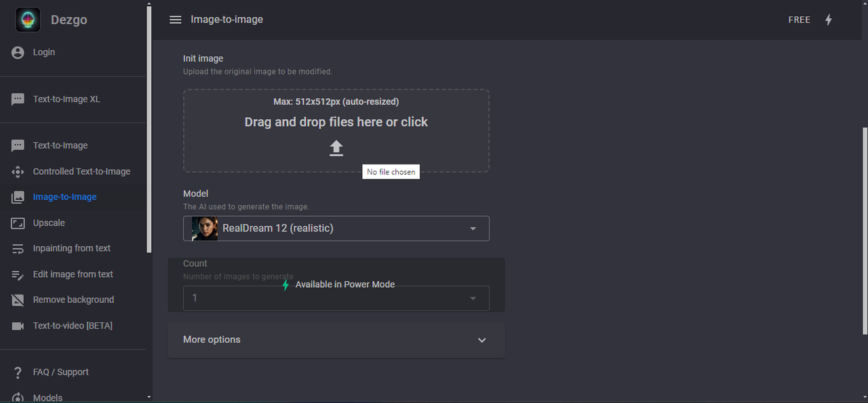Click 'The AI used to generate the image.' text
868x403 pixels.
click(x=246, y=207)
